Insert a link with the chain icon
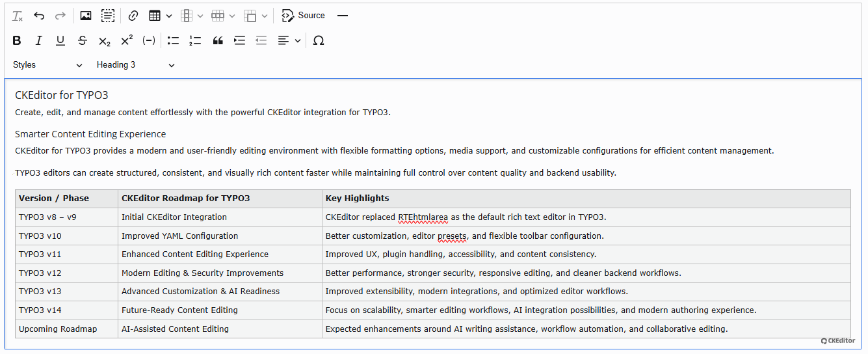The image size is (868, 354). point(133,16)
